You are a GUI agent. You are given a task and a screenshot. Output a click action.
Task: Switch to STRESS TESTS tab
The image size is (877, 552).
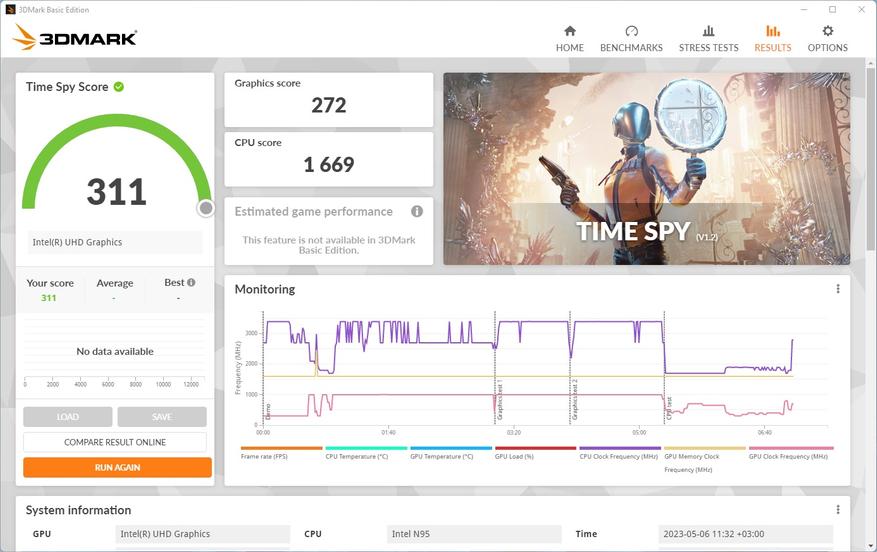708,39
